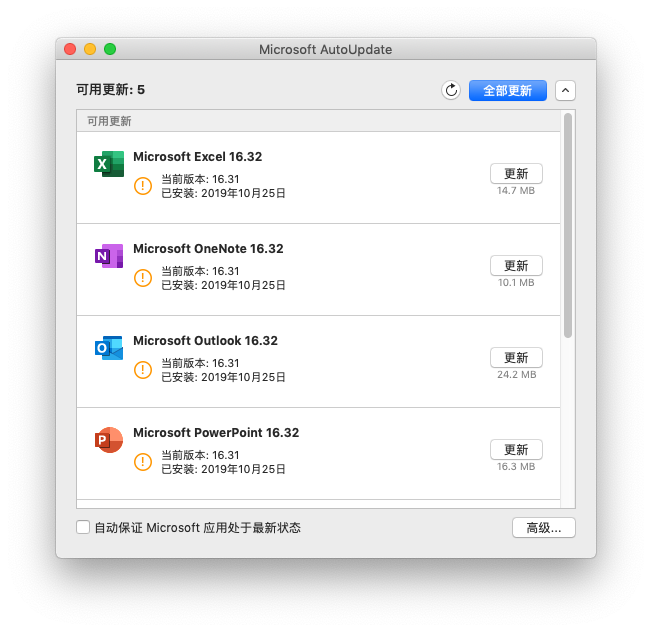Click the 14.7 MB size label
The height and width of the screenshot is (632, 652).
pos(516,190)
